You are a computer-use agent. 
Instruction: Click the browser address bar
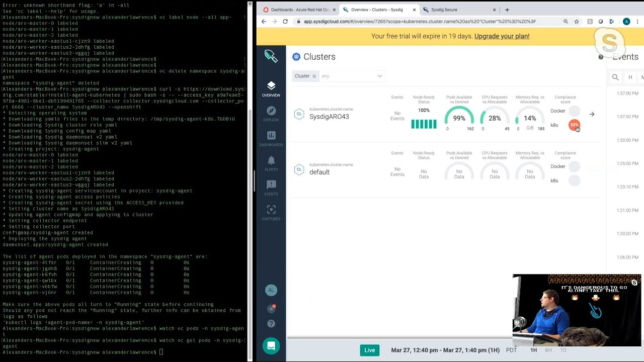[428, 22]
